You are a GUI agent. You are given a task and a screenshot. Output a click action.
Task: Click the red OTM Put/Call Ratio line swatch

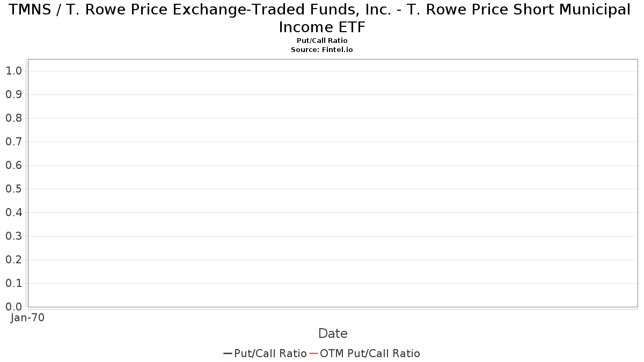(x=313, y=353)
